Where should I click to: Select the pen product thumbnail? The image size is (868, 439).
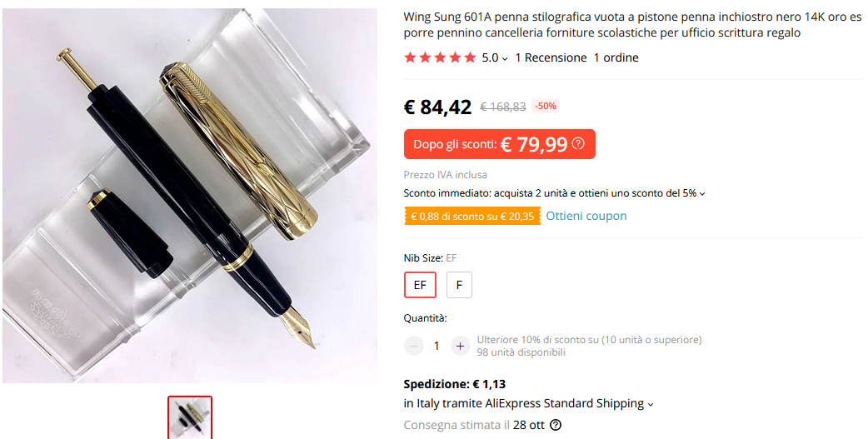point(190,418)
